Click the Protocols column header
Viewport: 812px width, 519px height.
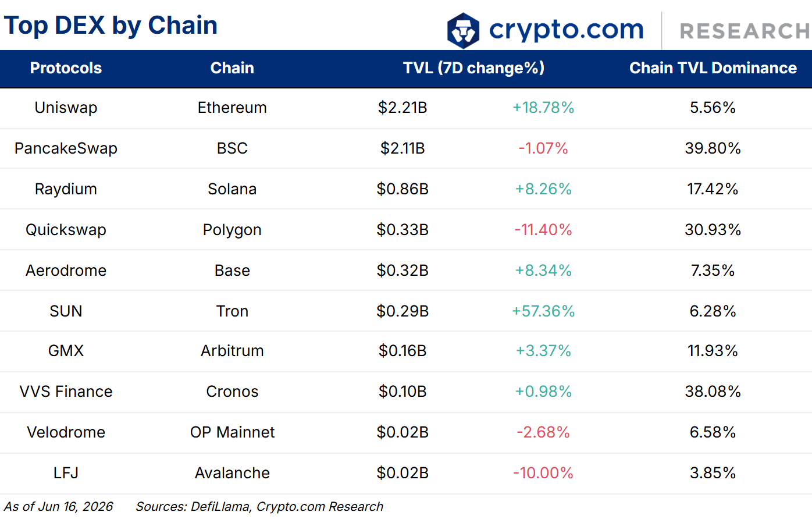(x=66, y=68)
